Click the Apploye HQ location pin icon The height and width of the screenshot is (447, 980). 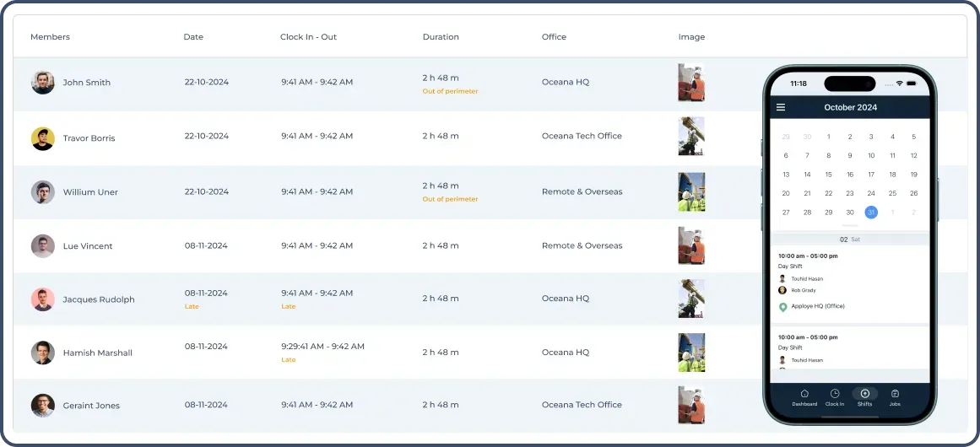pos(782,307)
